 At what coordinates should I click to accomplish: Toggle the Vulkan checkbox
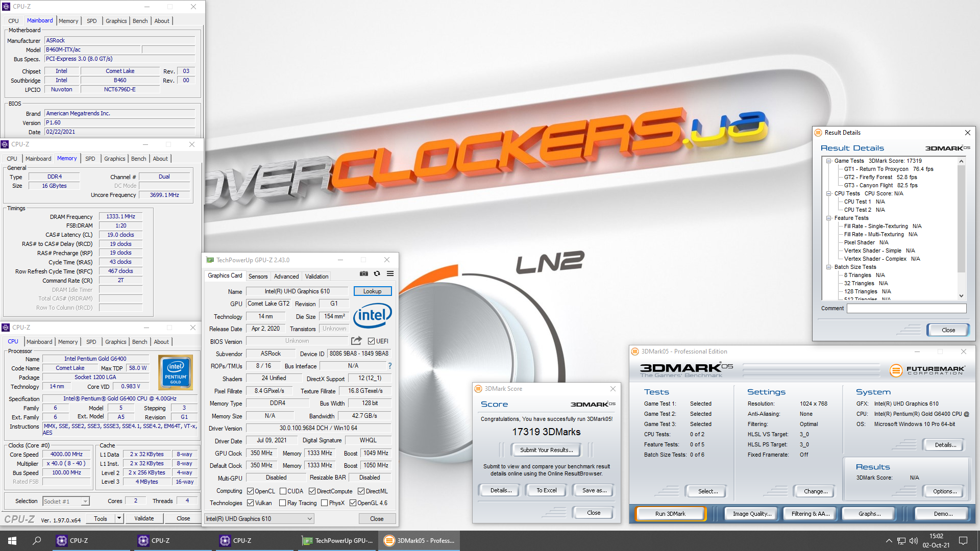[x=250, y=503]
